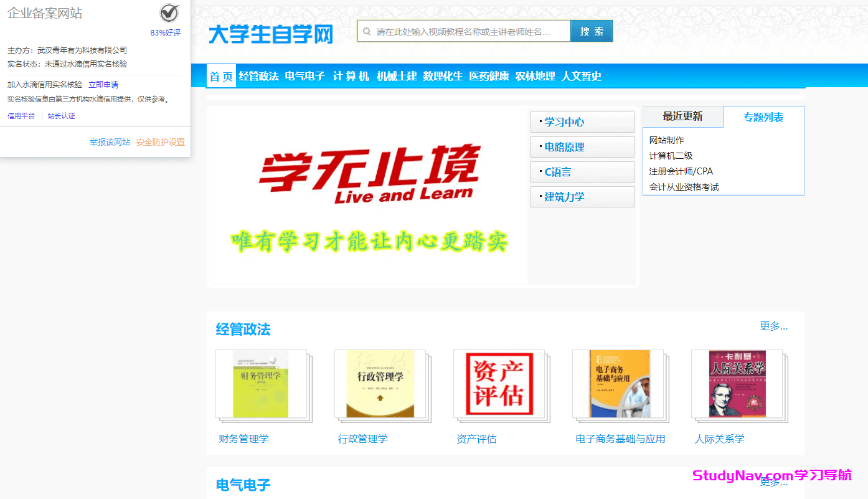Select 计算机 in the navigation bar
868x499 pixels.
(351, 75)
